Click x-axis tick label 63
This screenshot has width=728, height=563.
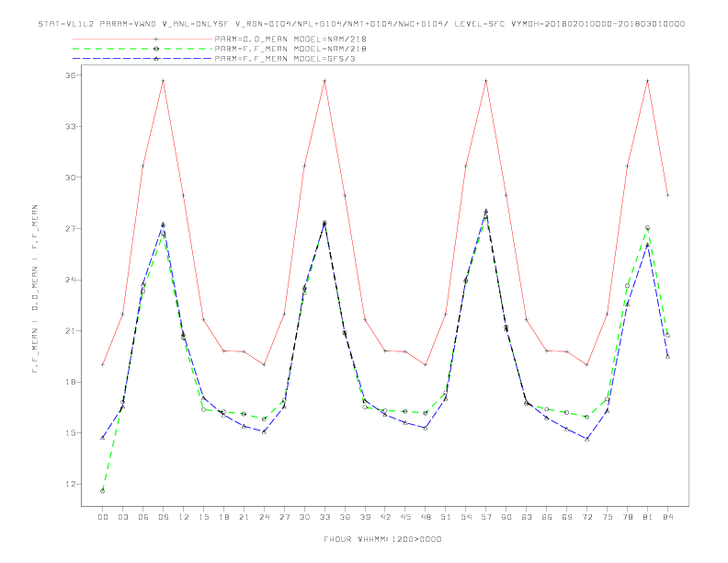527,517
